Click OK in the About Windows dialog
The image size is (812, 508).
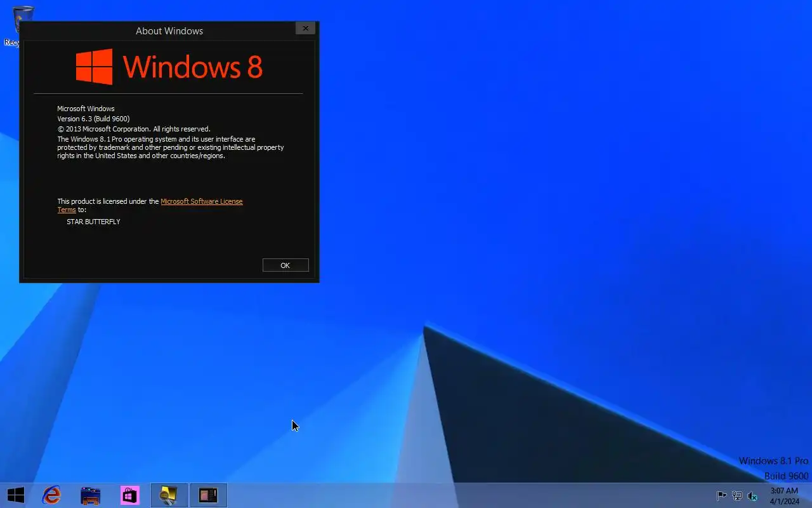(285, 265)
